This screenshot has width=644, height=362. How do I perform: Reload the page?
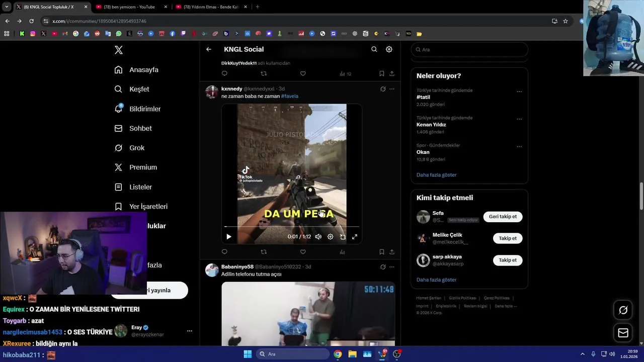pyautogui.click(x=31, y=21)
